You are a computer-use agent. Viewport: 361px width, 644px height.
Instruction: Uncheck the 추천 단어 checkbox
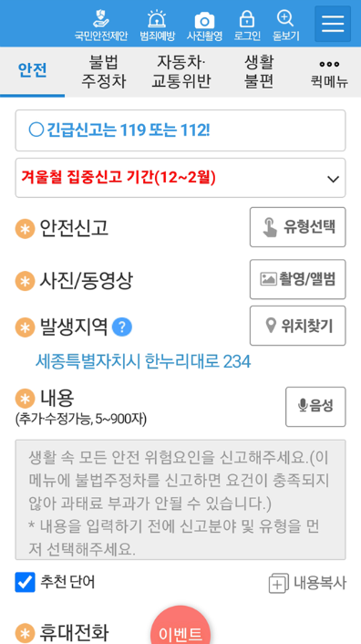25,582
